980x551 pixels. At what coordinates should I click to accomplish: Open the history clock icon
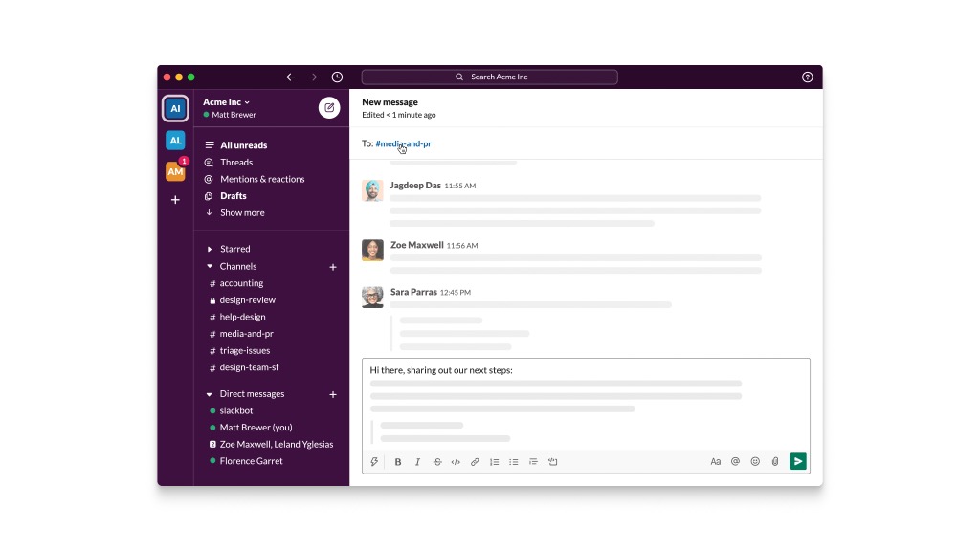pos(337,77)
